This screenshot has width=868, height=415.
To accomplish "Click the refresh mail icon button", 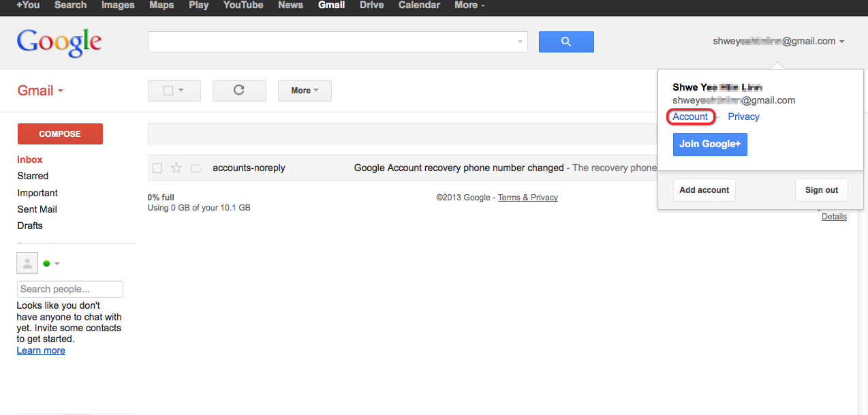I will (x=239, y=91).
